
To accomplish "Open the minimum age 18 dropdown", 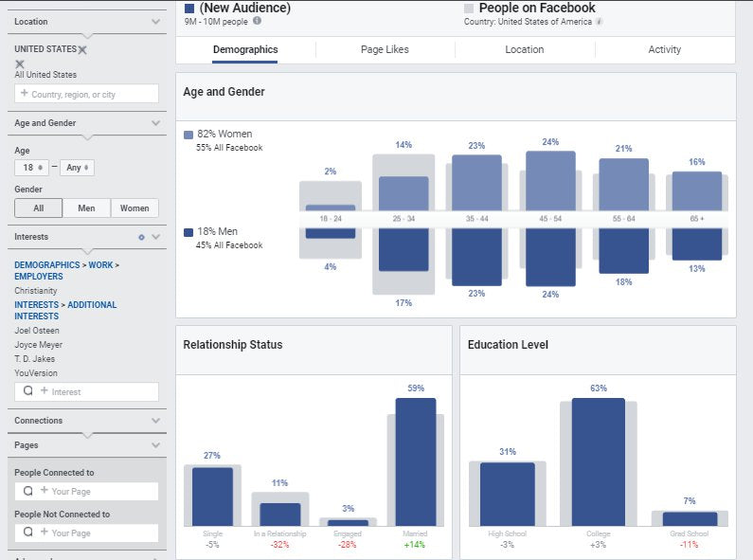I will pyautogui.click(x=32, y=168).
